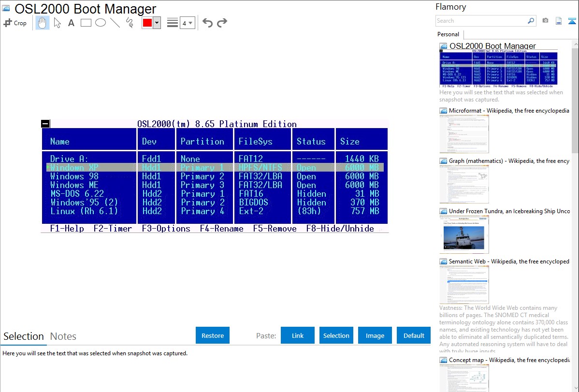
Task: Select the ellipse shape tool
Action: click(x=101, y=23)
